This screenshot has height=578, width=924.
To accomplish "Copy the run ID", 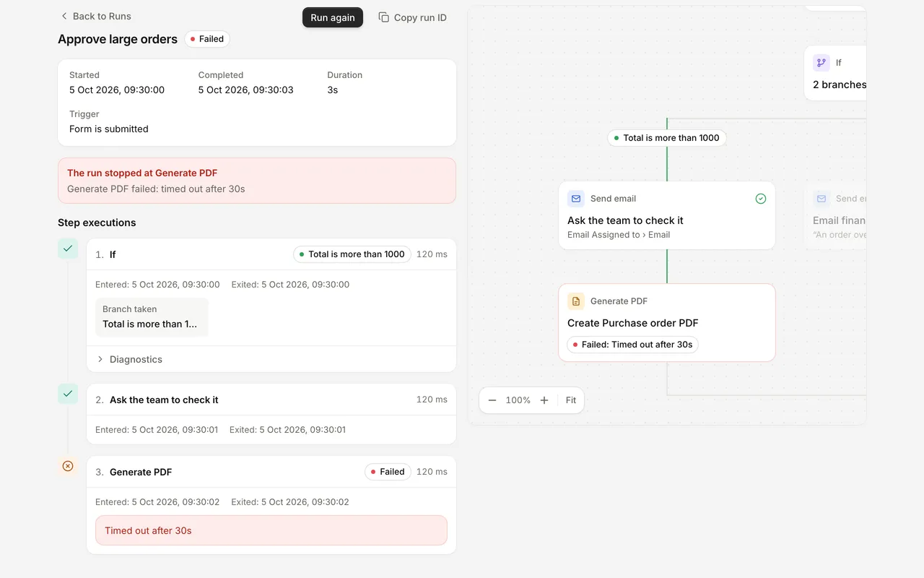I will point(412,17).
